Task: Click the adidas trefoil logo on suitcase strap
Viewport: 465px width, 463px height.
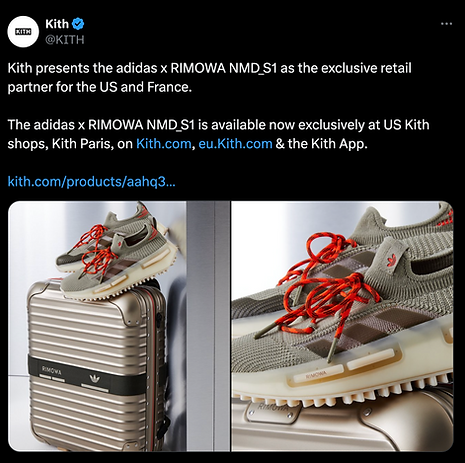Action: point(95,378)
